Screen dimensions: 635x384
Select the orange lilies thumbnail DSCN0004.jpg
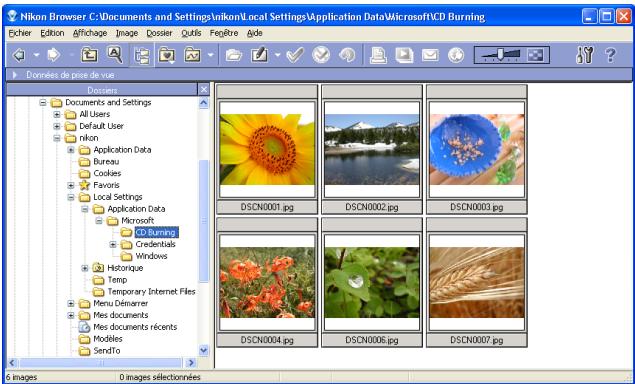click(267, 282)
